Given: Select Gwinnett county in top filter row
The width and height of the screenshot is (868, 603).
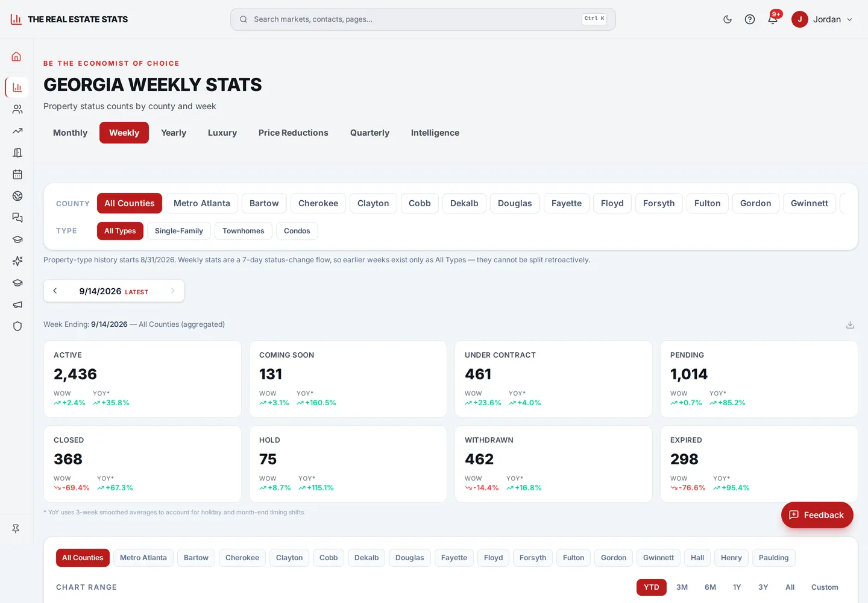Looking at the screenshot, I should coord(810,203).
